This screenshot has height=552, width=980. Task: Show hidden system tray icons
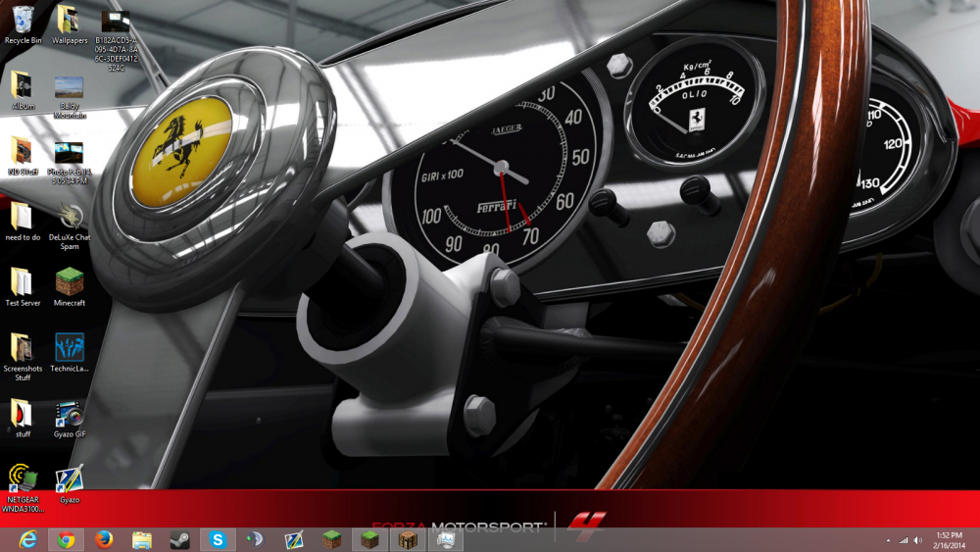tap(888, 540)
